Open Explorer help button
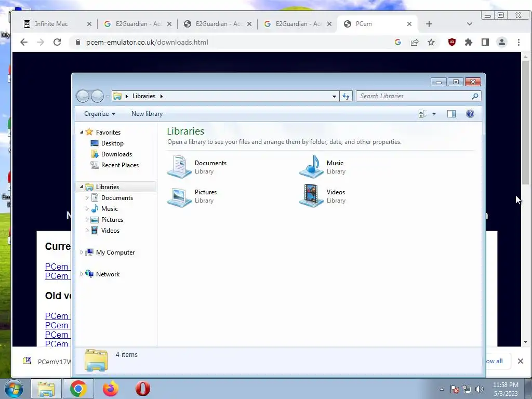 [470, 114]
